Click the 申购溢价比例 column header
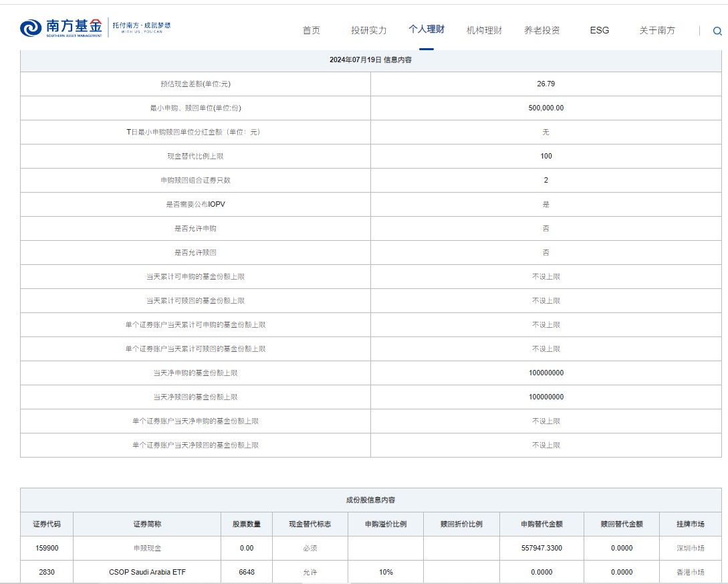 pyautogui.click(x=386, y=524)
